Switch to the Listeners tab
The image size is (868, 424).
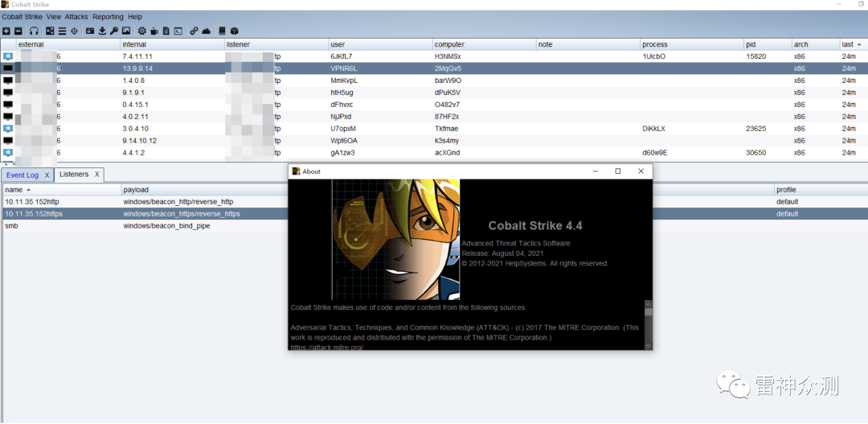coord(74,175)
